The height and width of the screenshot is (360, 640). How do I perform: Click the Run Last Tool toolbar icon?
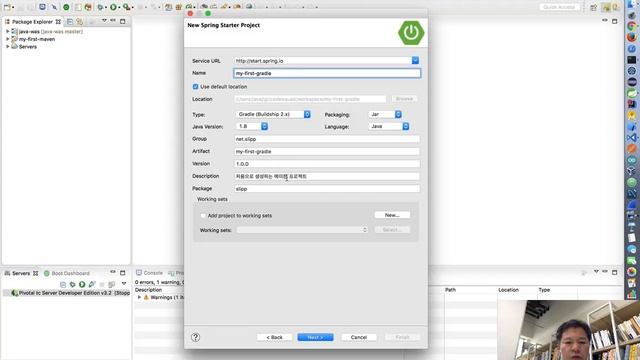(x=127, y=7)
